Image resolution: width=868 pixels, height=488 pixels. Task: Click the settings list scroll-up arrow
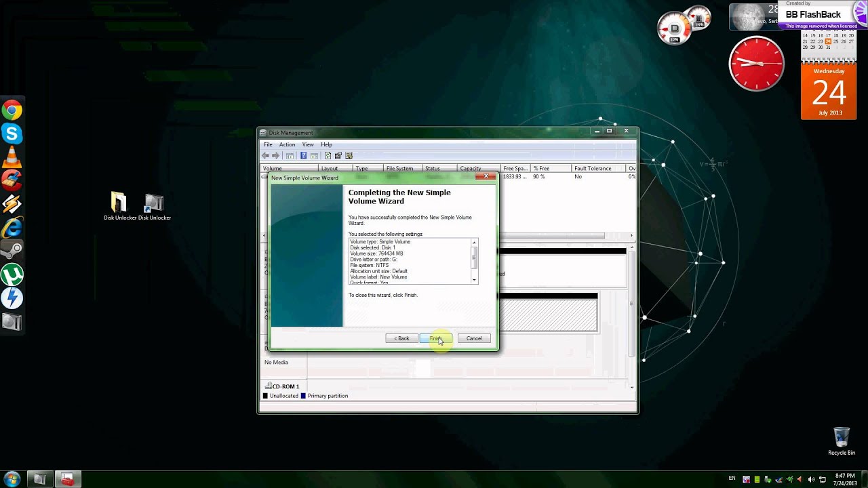[x=475, y=243]
